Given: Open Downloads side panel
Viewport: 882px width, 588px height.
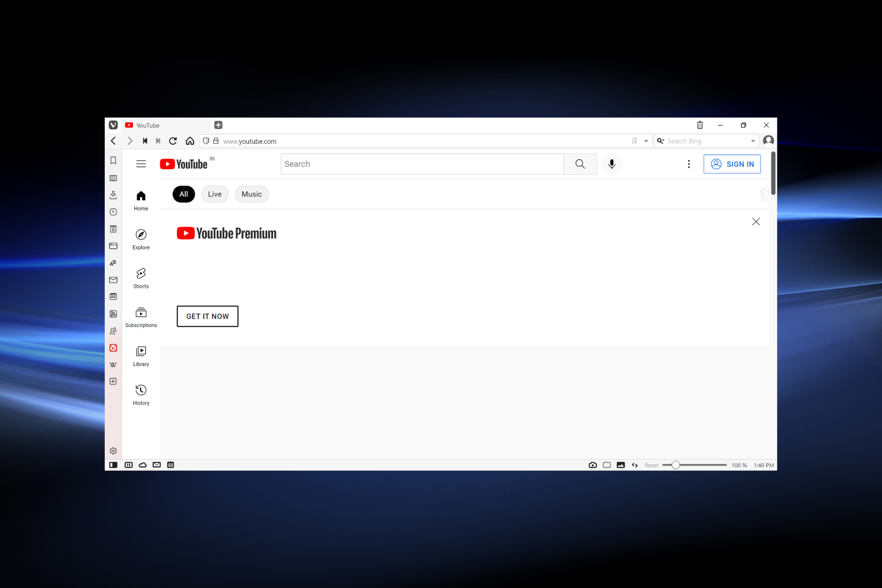Looking at the screenshot, I should tap(113, 195).
